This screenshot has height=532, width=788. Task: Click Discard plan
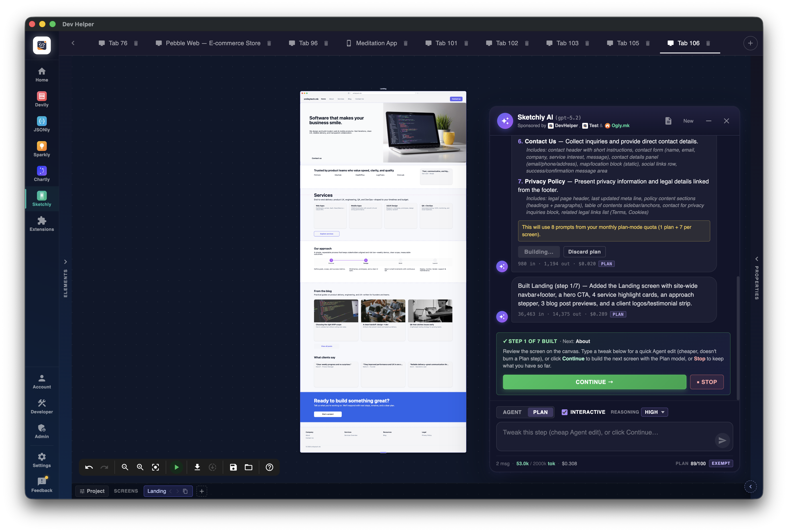pos(584,252)
